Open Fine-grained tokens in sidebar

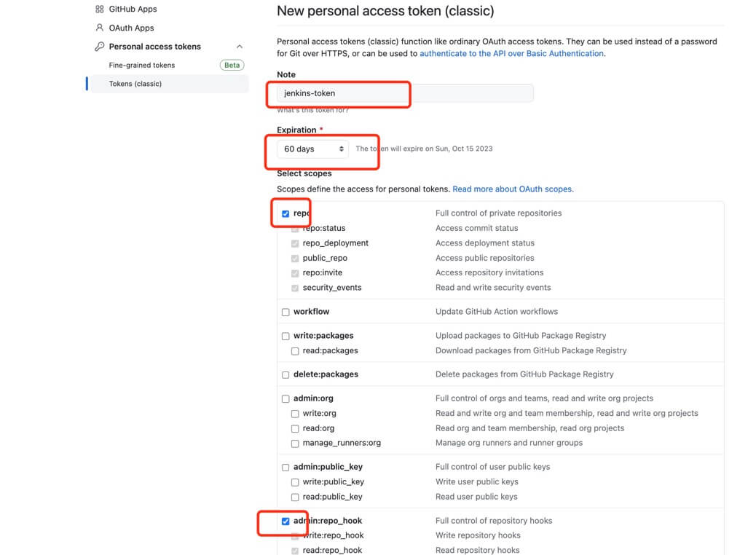pos(142,66)
